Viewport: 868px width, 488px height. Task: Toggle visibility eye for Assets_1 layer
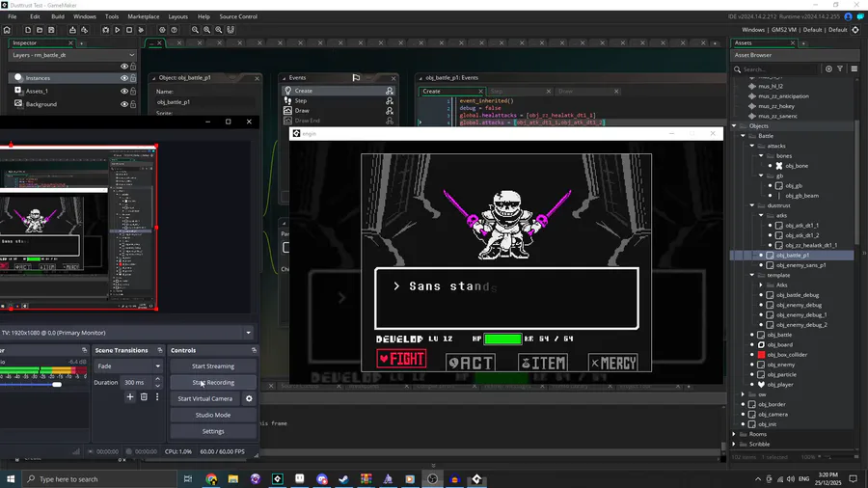point(124,91)
